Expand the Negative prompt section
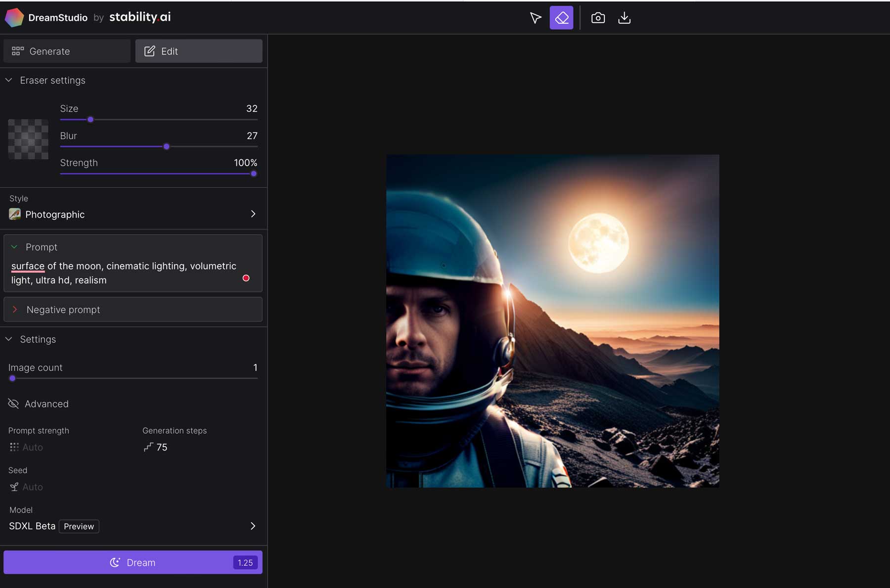Screen dimensions: 890x588 63,310
